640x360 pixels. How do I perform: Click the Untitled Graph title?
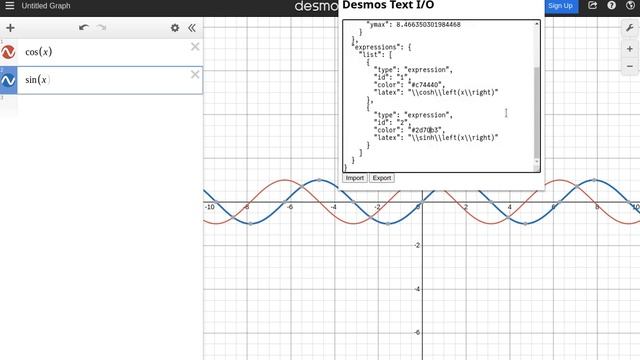coord(46,6)
